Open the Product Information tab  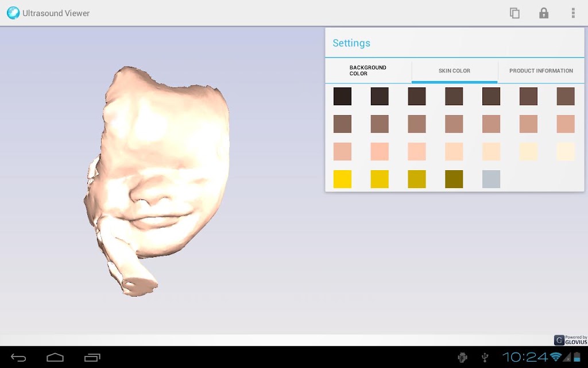click(541, 71)
